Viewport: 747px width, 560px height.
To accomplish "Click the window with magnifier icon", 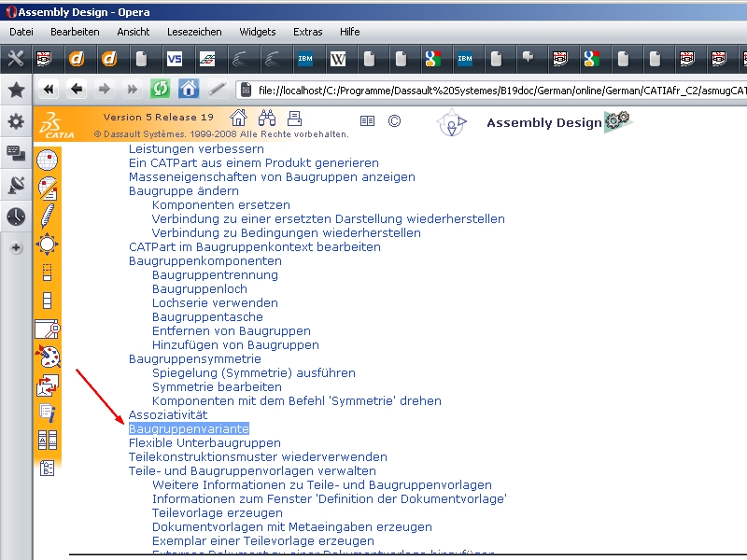I will [x=48, y=329].
